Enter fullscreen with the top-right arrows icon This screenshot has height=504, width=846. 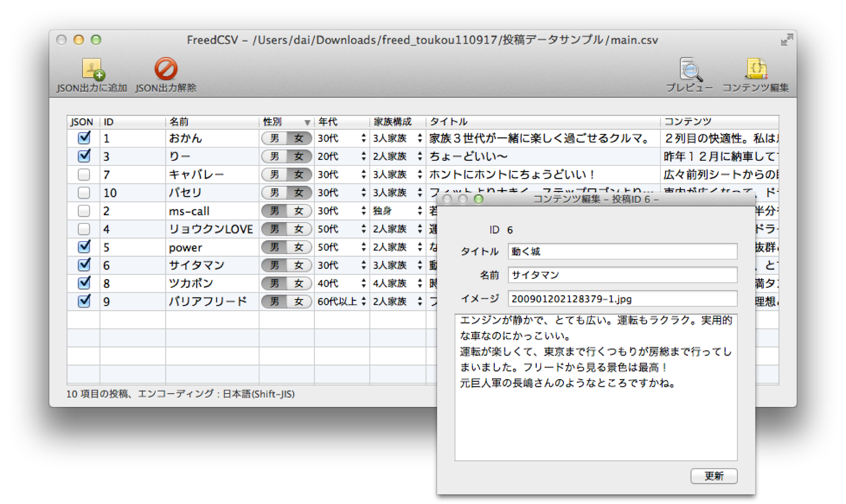click(786, 40)
